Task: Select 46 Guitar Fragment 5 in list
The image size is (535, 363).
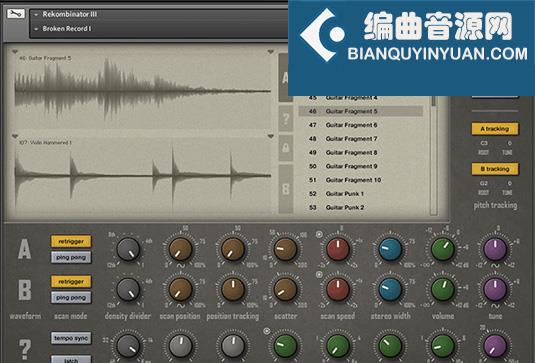Action: pos(361,111)
